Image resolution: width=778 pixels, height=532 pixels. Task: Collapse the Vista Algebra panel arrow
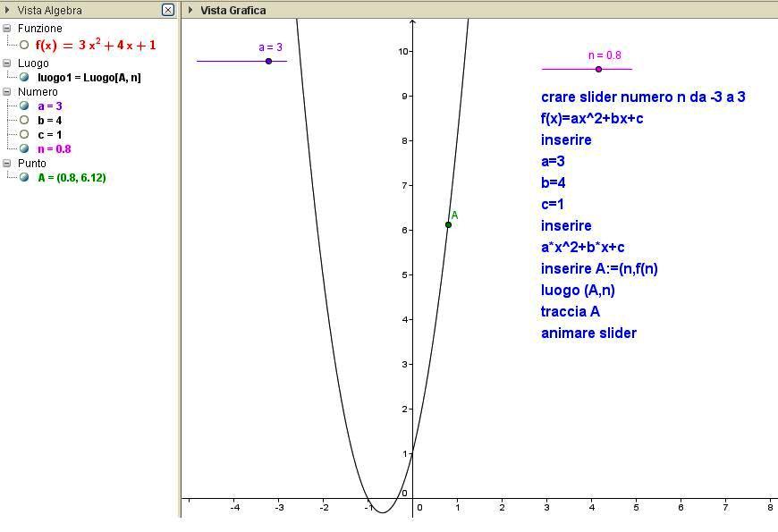7,10
